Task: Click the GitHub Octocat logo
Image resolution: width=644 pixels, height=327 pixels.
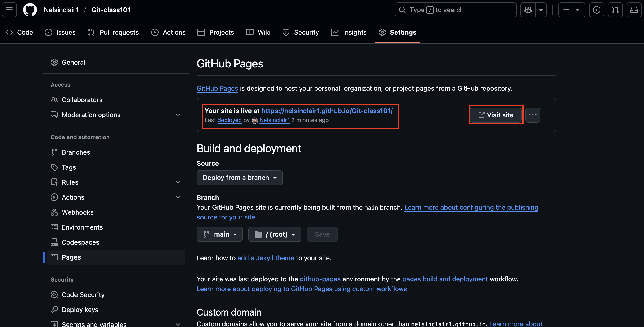Action: coord(30,10)
